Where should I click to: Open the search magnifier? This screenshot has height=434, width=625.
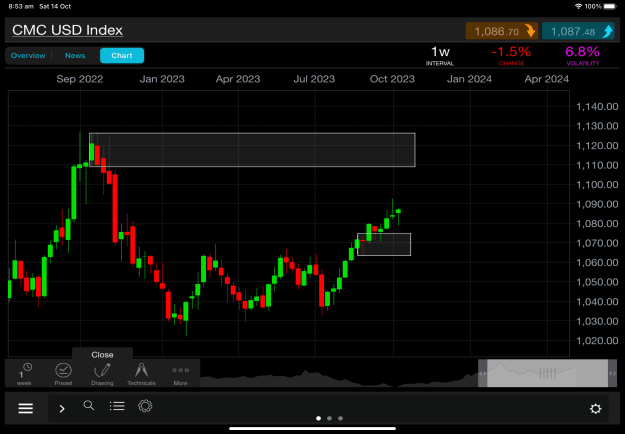(89, 406)
